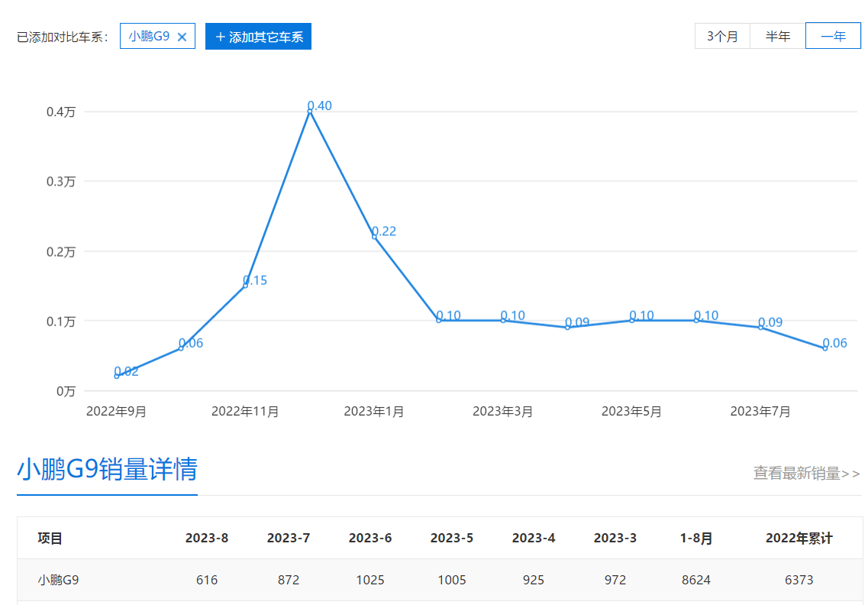868x605 pixels.
Task: Remove 小鹏G9 tag with the X icon
Action: (x=182, y=37)
